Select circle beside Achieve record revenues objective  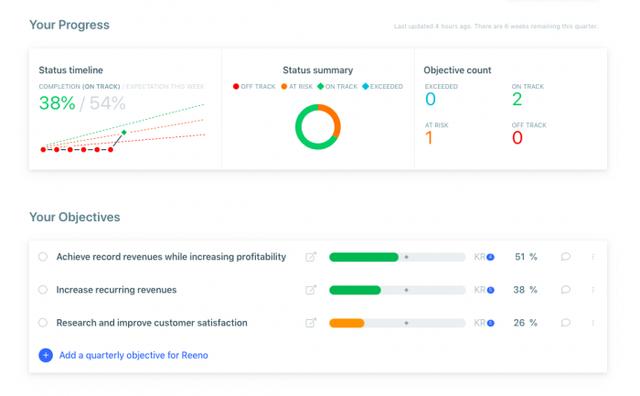click(43, 257)
